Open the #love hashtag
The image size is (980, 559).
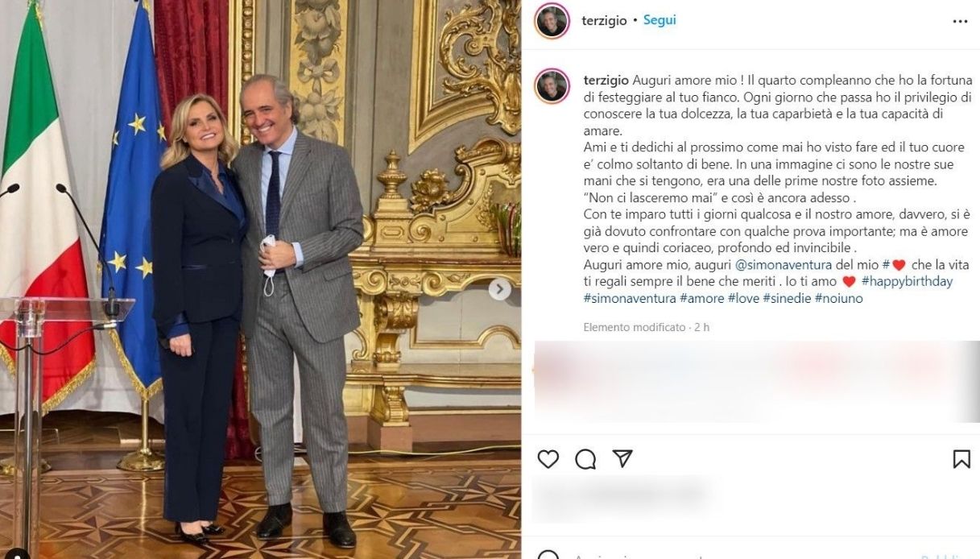(743, 299)
